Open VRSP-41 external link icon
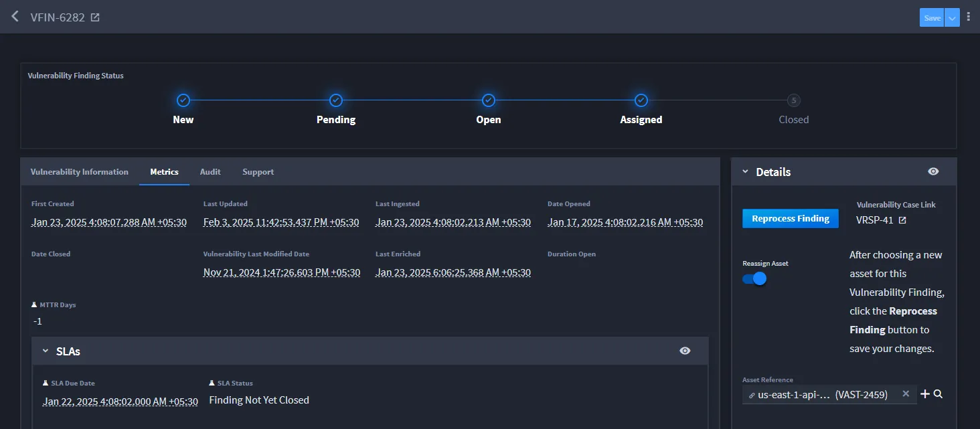The width and height of the screenshot is (980, 429). point(902,220)
